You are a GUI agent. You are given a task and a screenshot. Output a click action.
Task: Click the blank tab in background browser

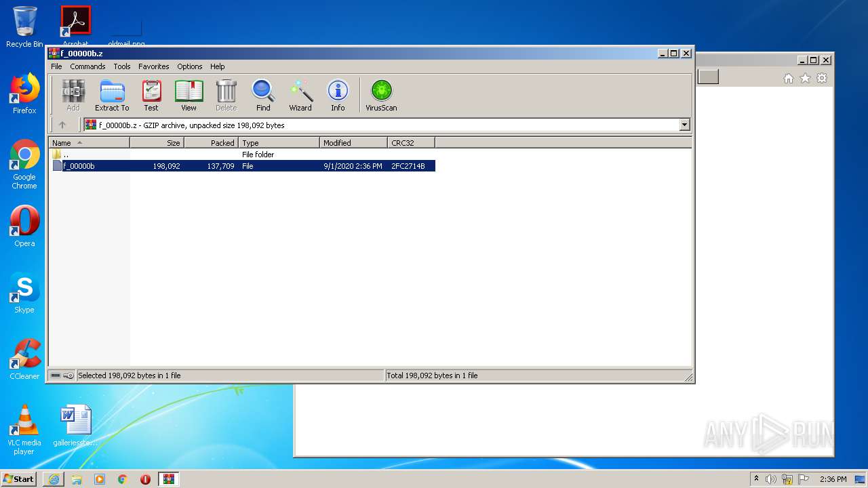[708, 77]
